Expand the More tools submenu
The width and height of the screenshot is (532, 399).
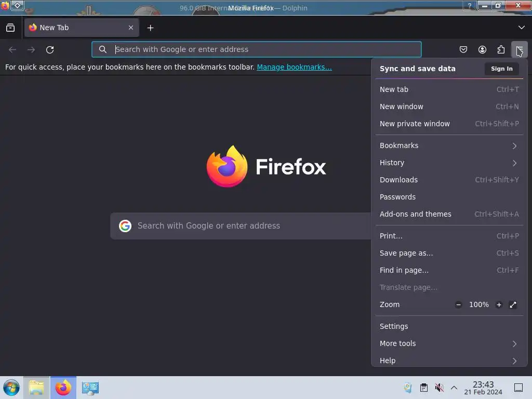click(x=449, y=344)
